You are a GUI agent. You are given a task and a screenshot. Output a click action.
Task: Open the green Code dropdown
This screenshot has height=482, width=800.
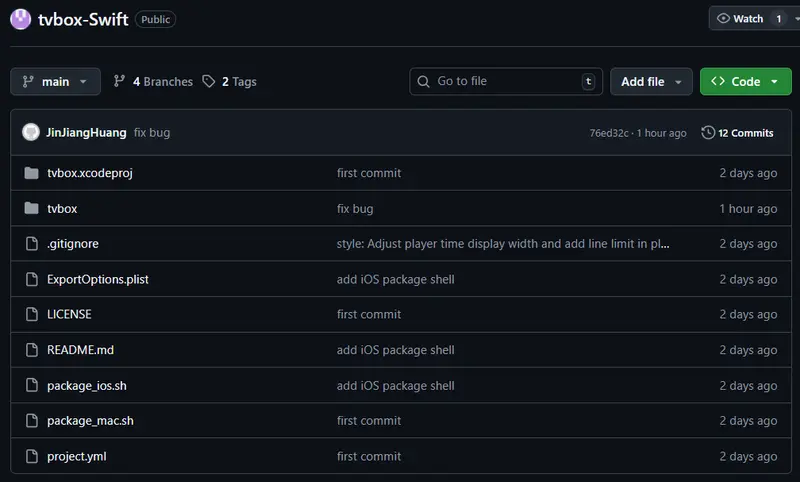[745, 82]
